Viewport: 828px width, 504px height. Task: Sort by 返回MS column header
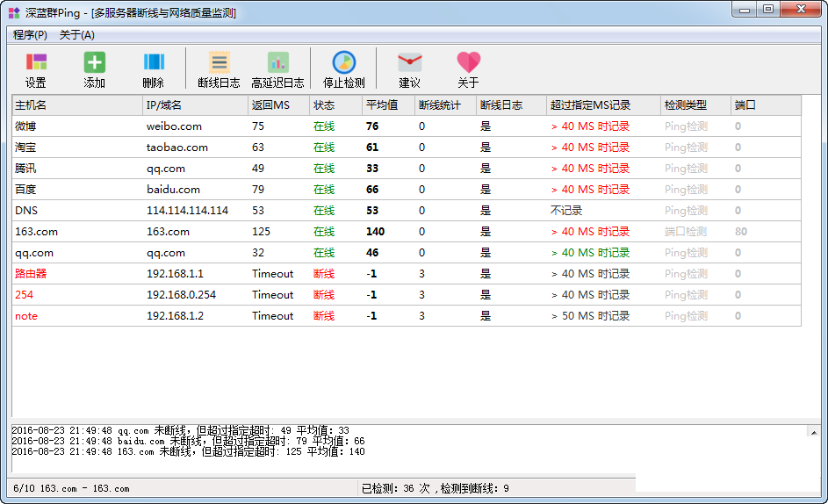(279, 105)
